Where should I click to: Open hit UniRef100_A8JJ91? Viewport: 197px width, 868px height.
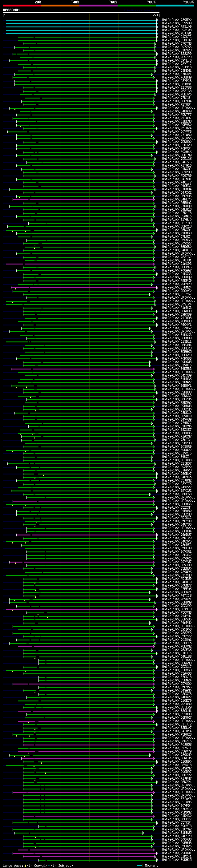click(x=176, y=33)
